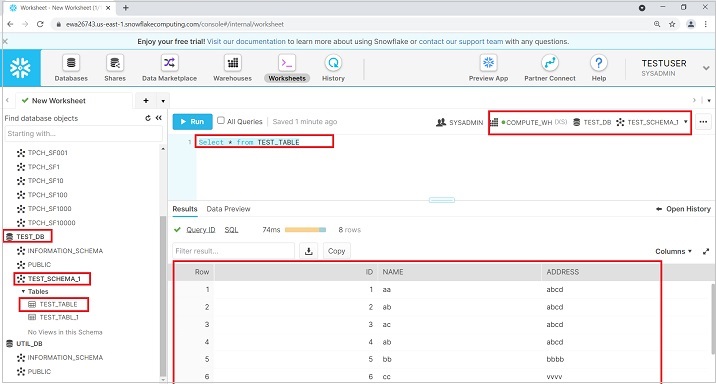Screen dimensions: 716x384
Task: Switch to Data Preview tab
Action: point(228,209)
